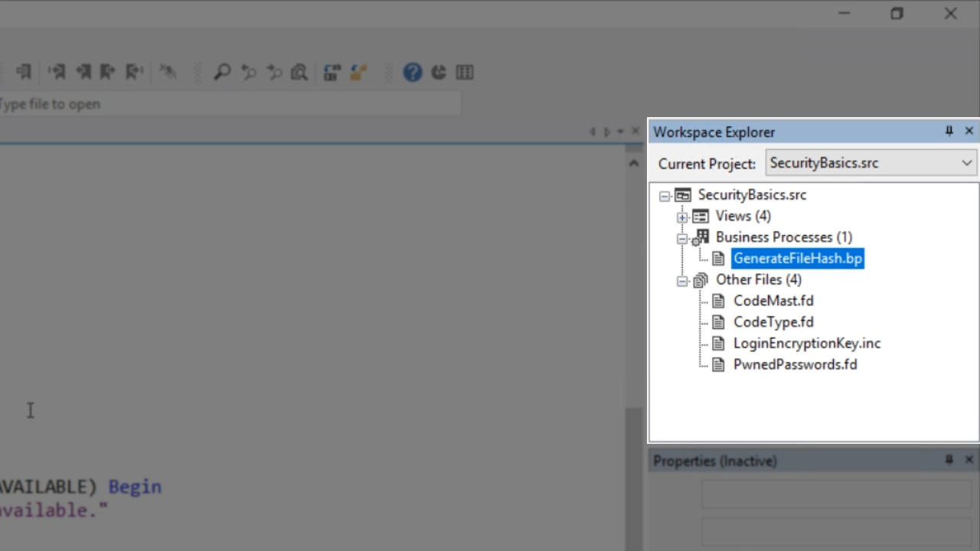Open Help via blue question mark

[x=413, y=73]
